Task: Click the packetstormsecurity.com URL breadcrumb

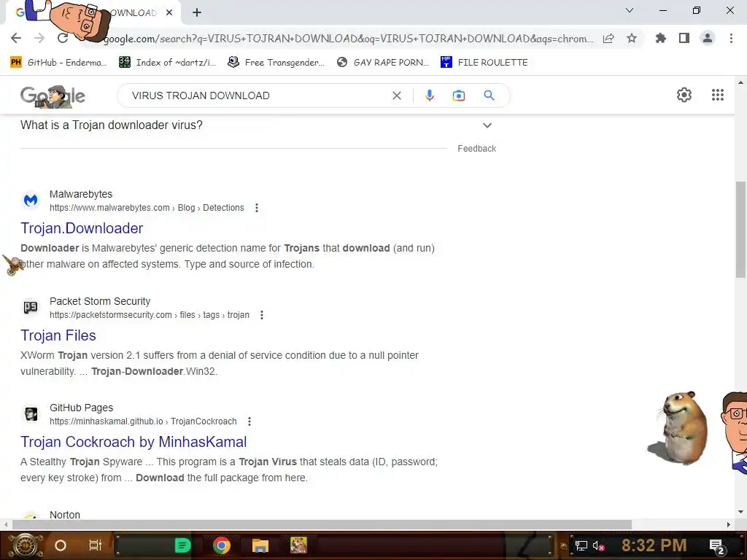Action: coord(150,315)
